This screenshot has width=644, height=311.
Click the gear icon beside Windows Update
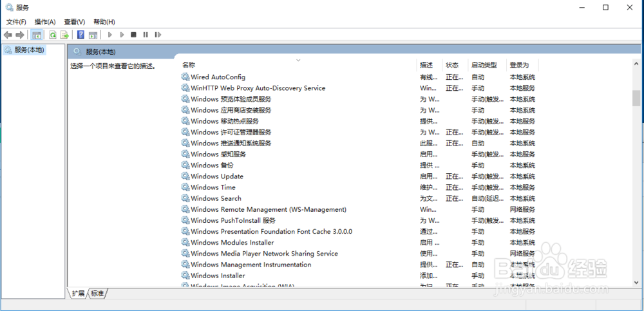coord(185,176)
